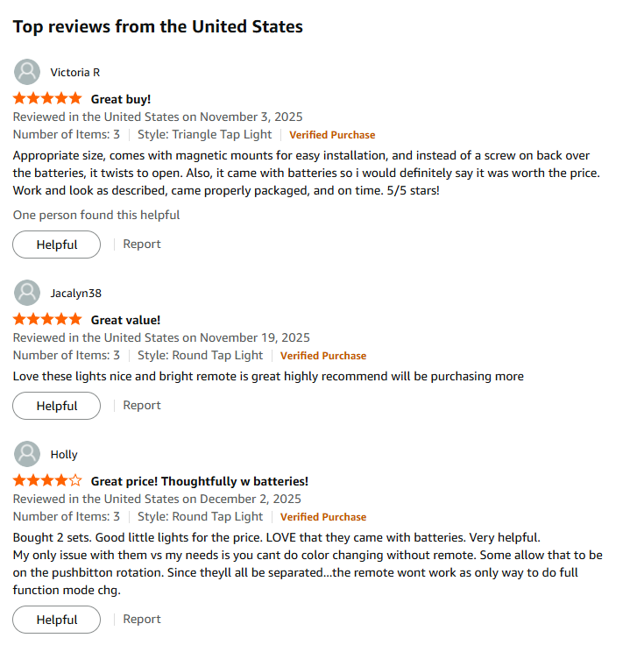644x645 pixels.
Task: Mark Holly's review as Helpful
Action: point(57,620)
